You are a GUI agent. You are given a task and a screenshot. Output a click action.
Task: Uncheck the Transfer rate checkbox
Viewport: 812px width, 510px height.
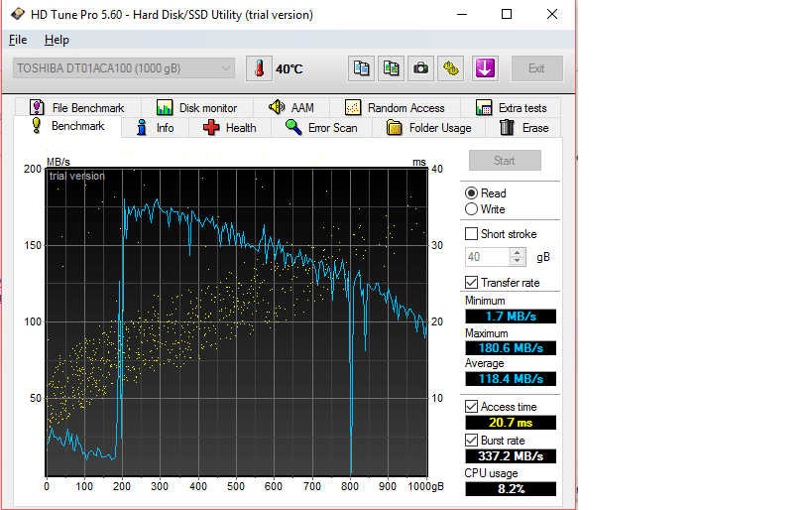coord(471,283)
